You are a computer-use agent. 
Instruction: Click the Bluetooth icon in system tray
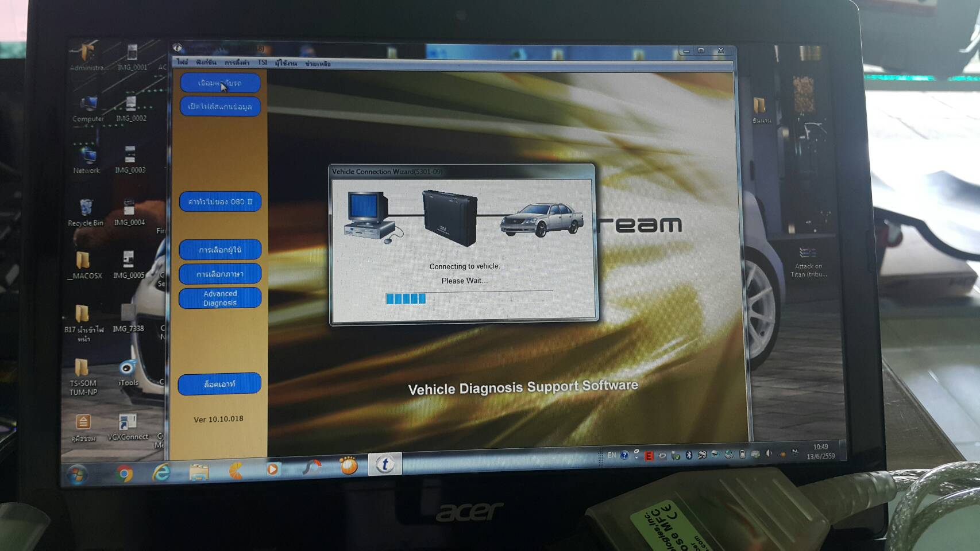(689, 455)
